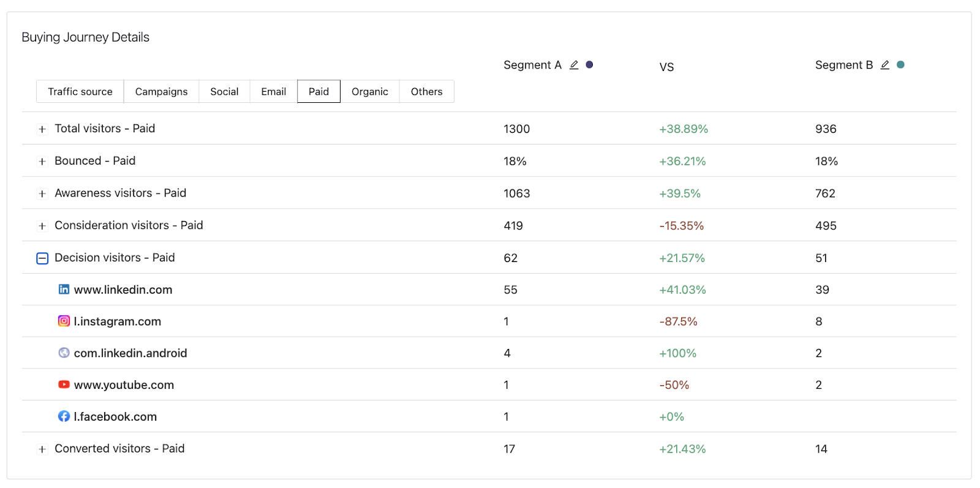
Task: Click the LinkedIn icon beside www.linkedin.com
Action: click(64, 289)
